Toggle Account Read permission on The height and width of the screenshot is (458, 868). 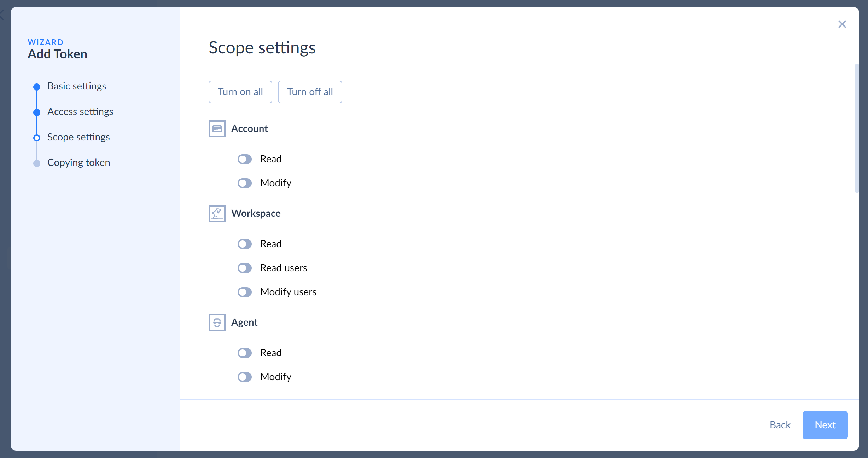tap(245, 159)
